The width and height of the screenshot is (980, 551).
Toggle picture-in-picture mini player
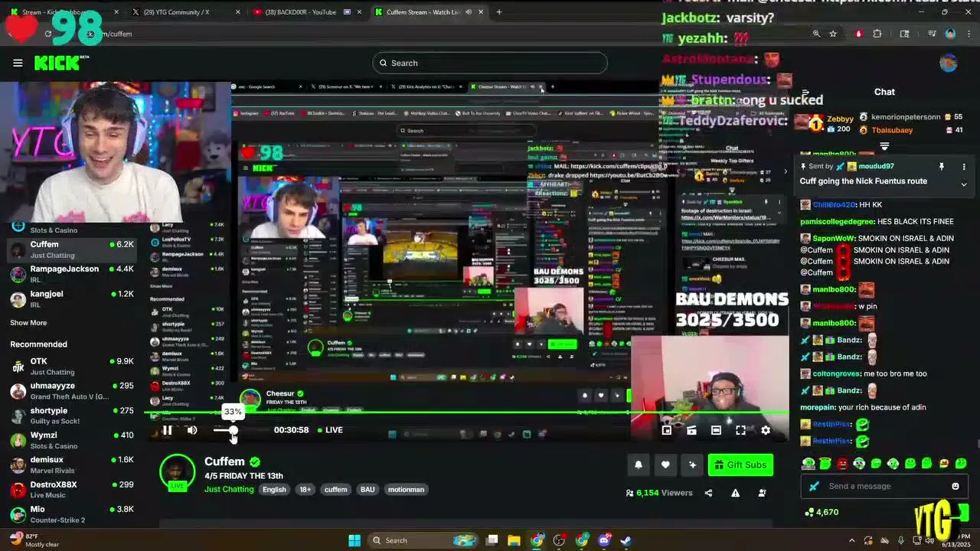coord(667,430)
